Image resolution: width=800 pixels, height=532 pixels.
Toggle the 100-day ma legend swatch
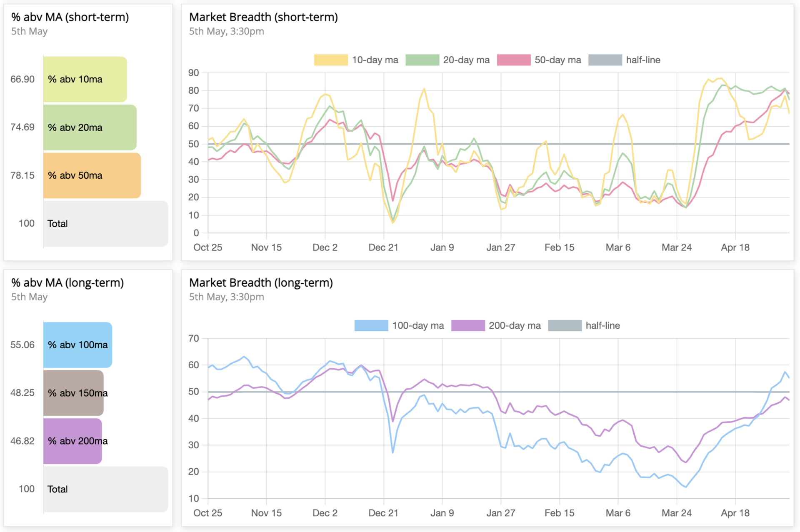[x=371, y=325]
